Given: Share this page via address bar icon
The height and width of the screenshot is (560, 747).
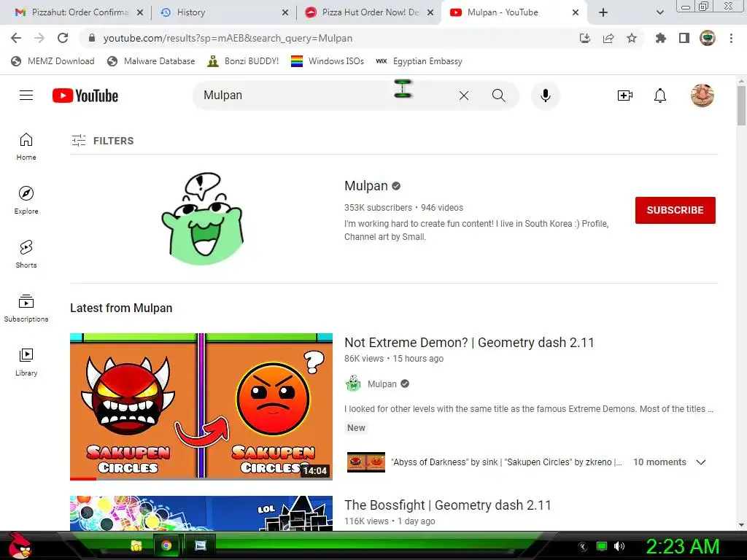Looking at the screenshot, I should pos(608,38).
